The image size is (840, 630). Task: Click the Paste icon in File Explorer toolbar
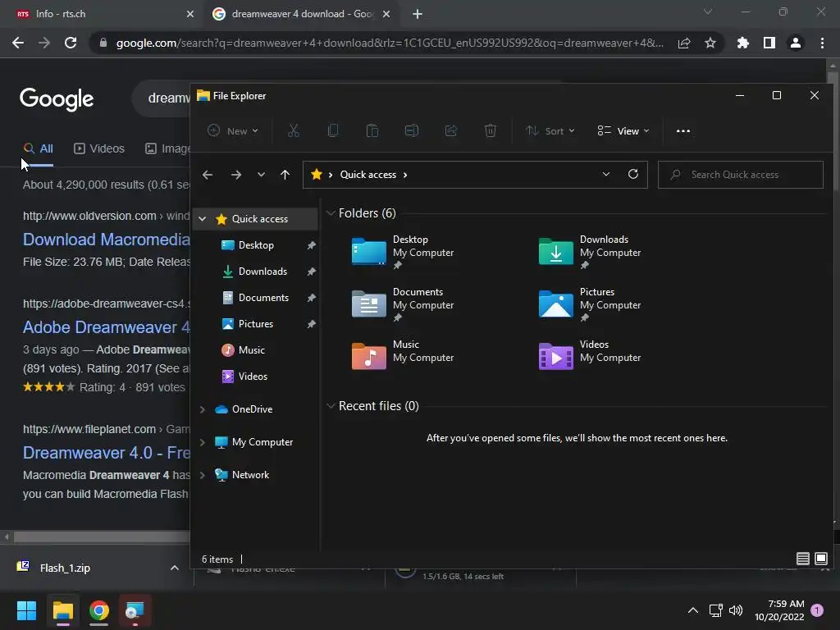coord(372,130)
